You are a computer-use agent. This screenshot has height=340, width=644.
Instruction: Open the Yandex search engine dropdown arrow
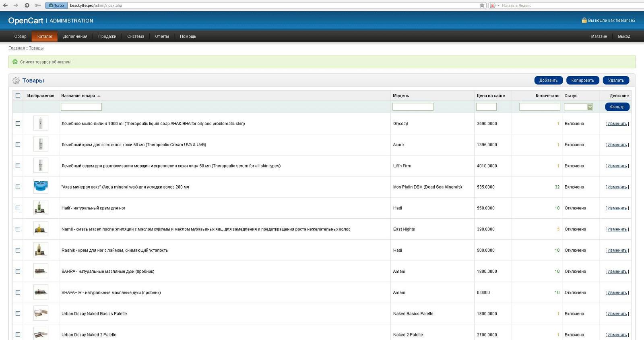click(x=498, y=5)
